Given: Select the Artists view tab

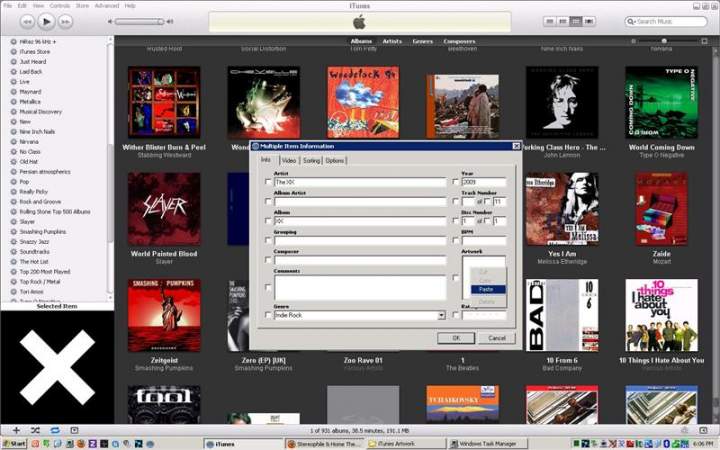Looking at the screenshot, I should coord(392,41).
